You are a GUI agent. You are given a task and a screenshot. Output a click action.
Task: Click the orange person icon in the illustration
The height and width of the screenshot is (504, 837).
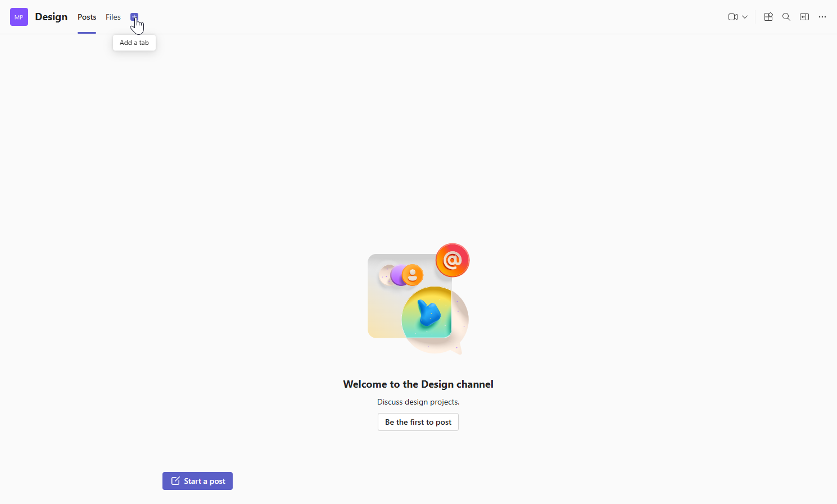(x=413, y=275)
